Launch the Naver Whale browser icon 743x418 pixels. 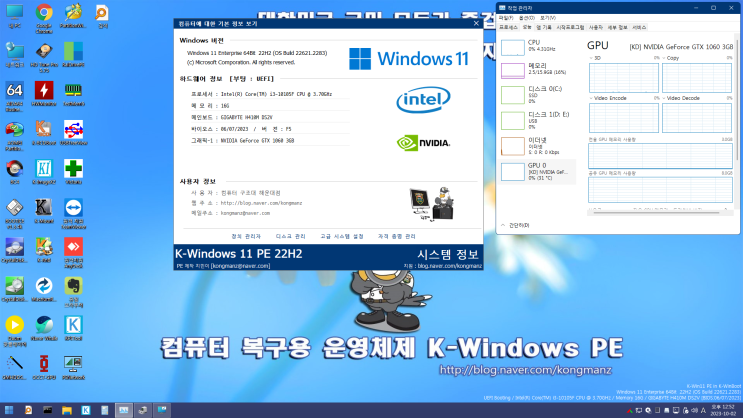pyautogui.click(x=44, y=328)
